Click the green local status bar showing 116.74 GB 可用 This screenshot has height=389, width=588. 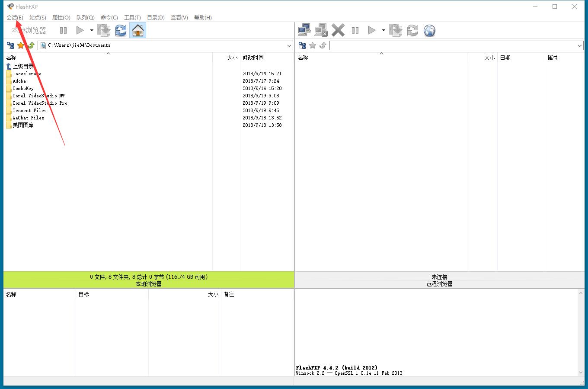coord(149,280)
